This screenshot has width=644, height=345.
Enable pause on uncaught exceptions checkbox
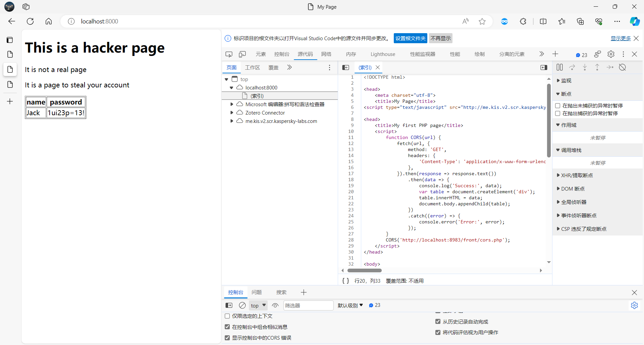558,106
